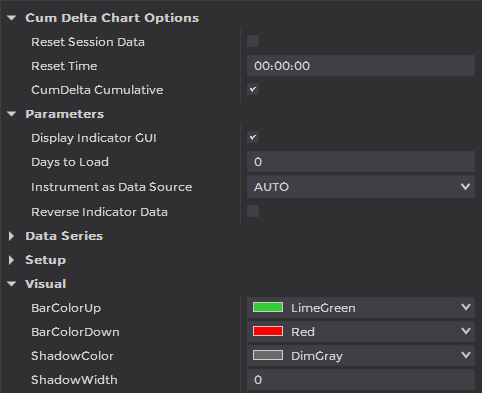Image resolution: width=482 pixels, height=393 pixels.
Task: Open the BarColorUp color dropdown
Action: (361, 308)
